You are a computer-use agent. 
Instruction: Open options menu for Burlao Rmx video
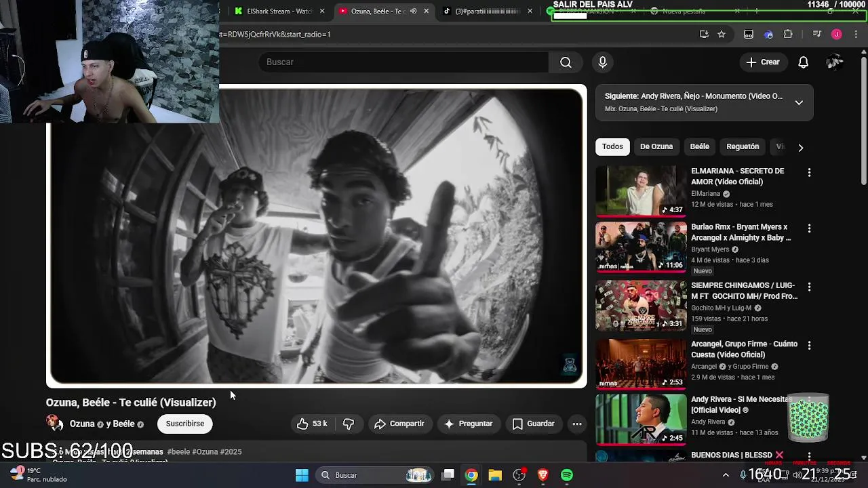[x=809, y=228]
